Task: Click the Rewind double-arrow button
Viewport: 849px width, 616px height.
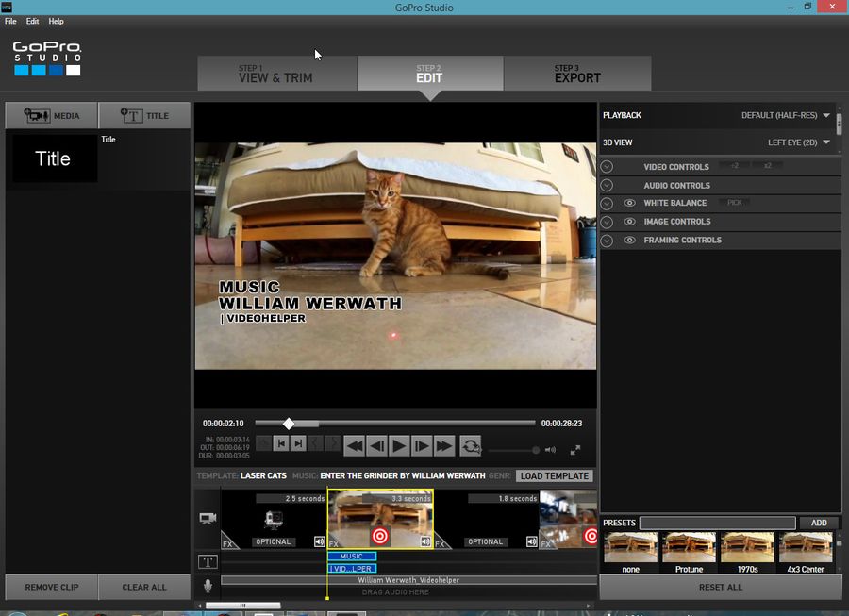Action: point(354,446)
